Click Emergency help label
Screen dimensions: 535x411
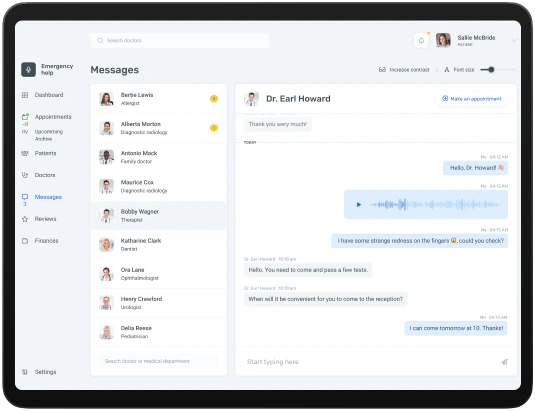57,69
